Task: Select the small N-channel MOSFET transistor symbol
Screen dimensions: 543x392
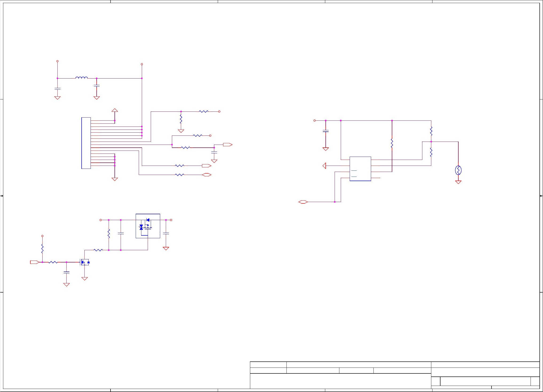Action: coord(84,262)
